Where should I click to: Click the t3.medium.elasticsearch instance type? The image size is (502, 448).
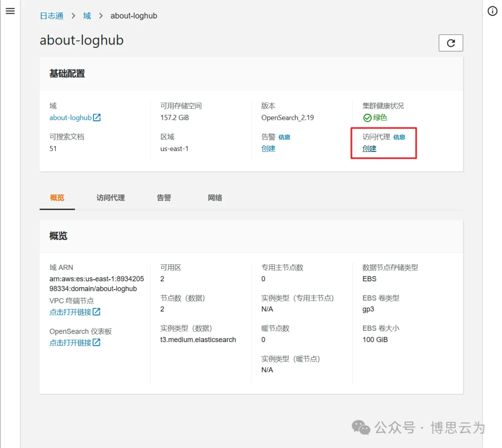click(198, 340)
